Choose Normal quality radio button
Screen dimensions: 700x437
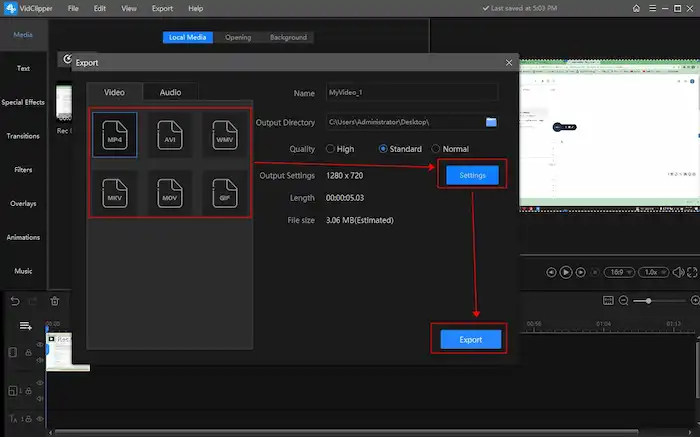click(x=436, y=149)
